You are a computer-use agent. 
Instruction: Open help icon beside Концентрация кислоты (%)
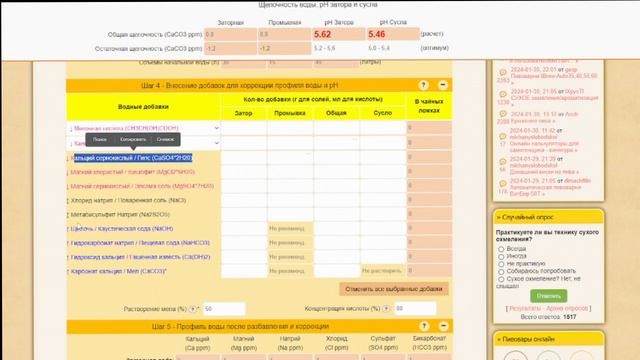pyautogui.click(x=386, y=309)
